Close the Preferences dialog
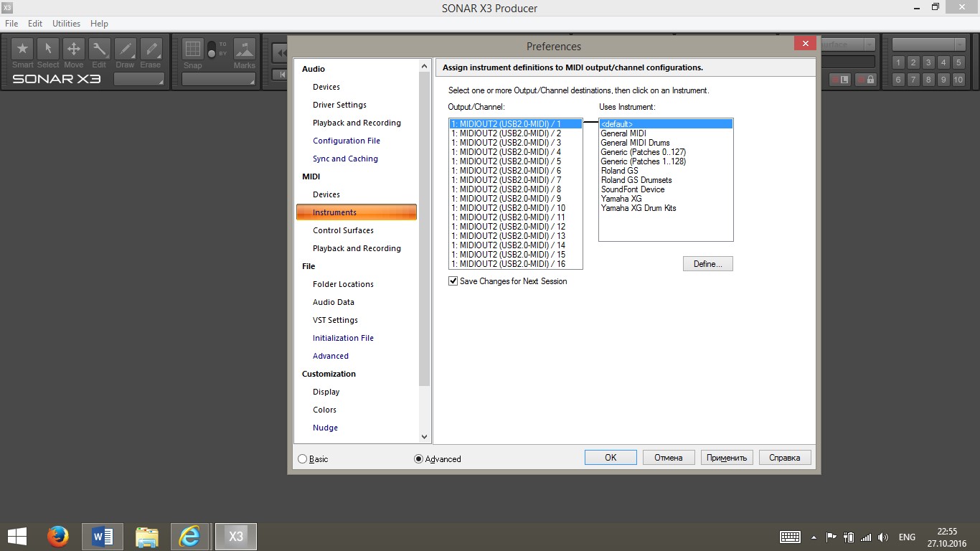This screenshot has height=551, width=980. point(805,44)
